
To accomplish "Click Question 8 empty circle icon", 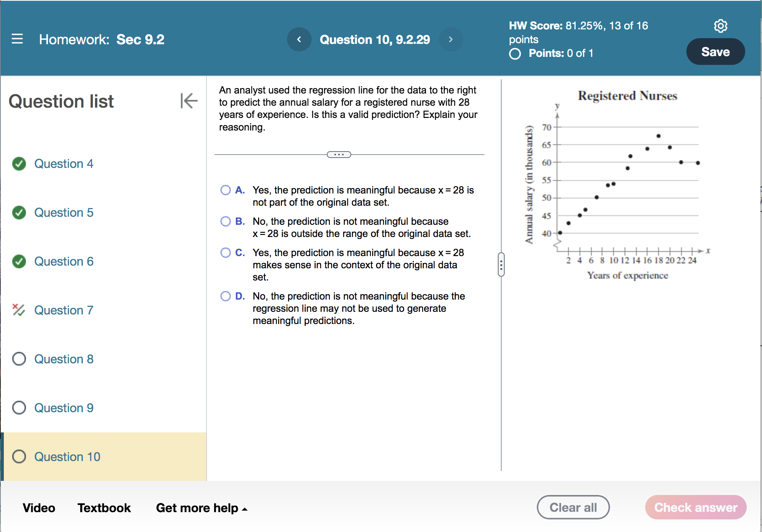I will 19,359.
